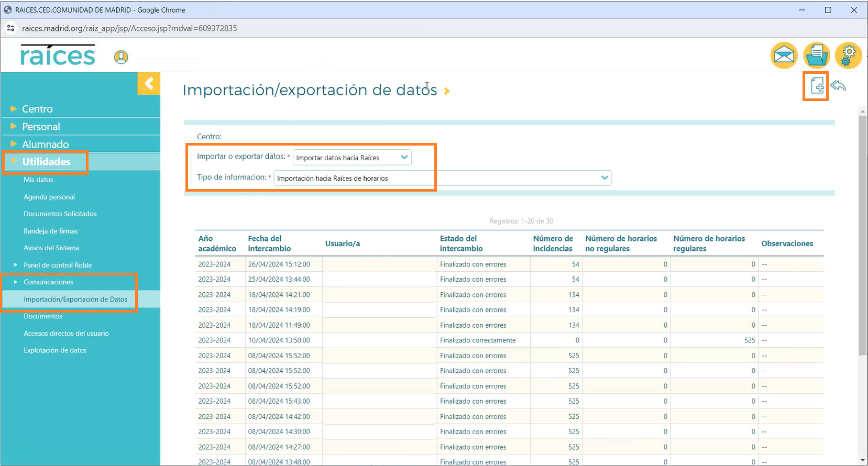
Task: Click 'Registros: 1-20 de 30' text
Action: point(521,221)
